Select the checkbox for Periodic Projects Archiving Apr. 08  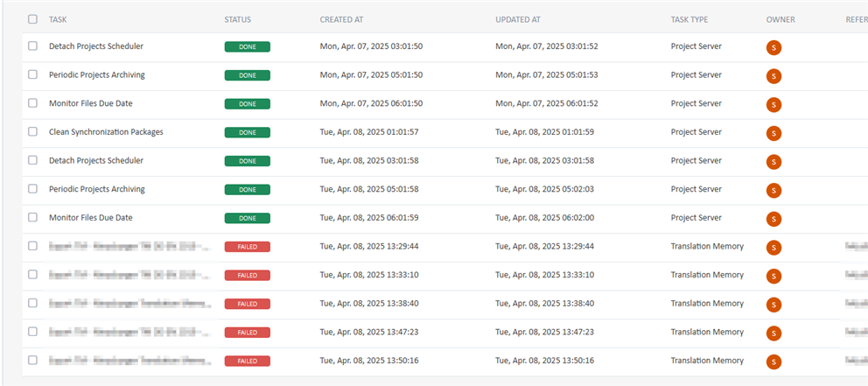(x=32, y=189)
